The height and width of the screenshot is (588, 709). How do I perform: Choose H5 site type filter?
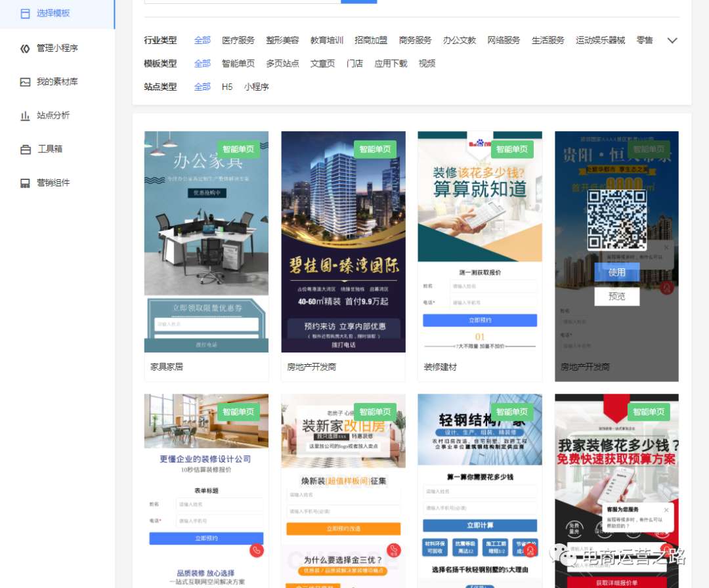tap(227, 87)
